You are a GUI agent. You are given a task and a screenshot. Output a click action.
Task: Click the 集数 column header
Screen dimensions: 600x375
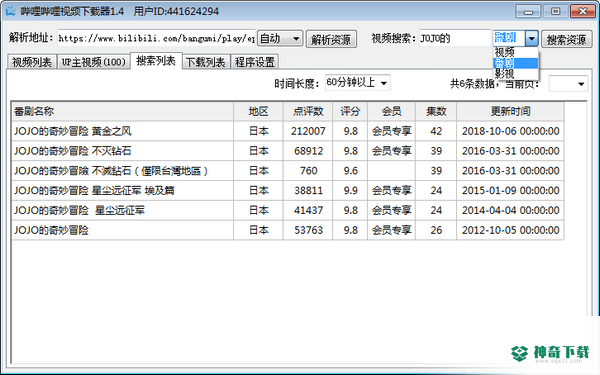436,111
